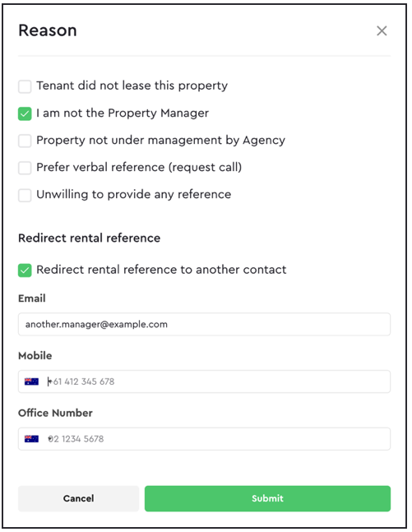The width and height of the screenshot is (412, 532).
Task: Disable 'Redirect rental reference to another contact' checkbox
Action: [25, 270]
